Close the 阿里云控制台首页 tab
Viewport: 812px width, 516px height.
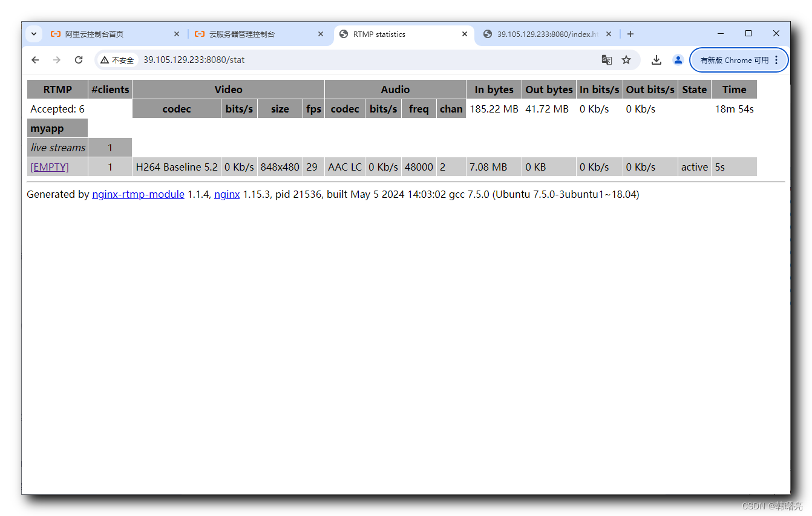point(177,34)
